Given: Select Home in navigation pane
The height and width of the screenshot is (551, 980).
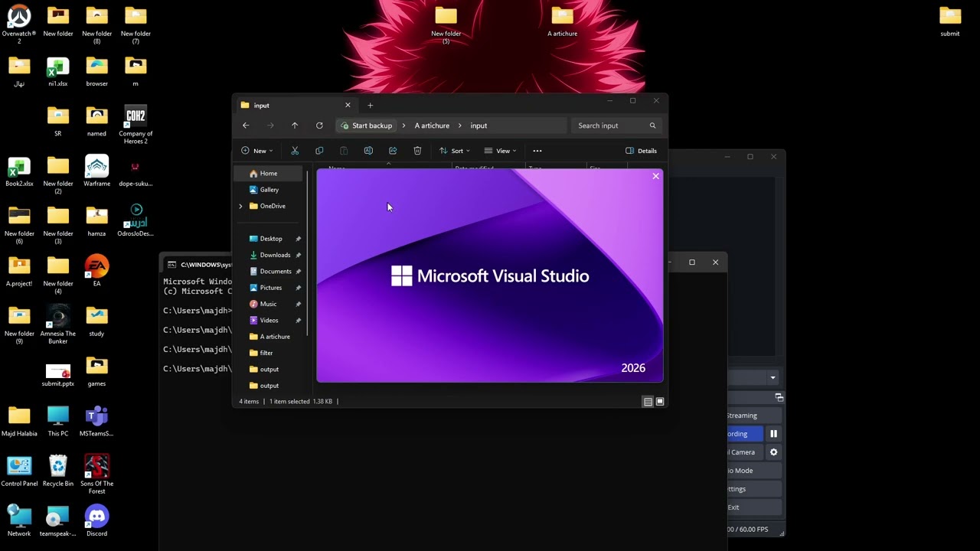Looking at the screenshot, I should click(x=268, y=174).
